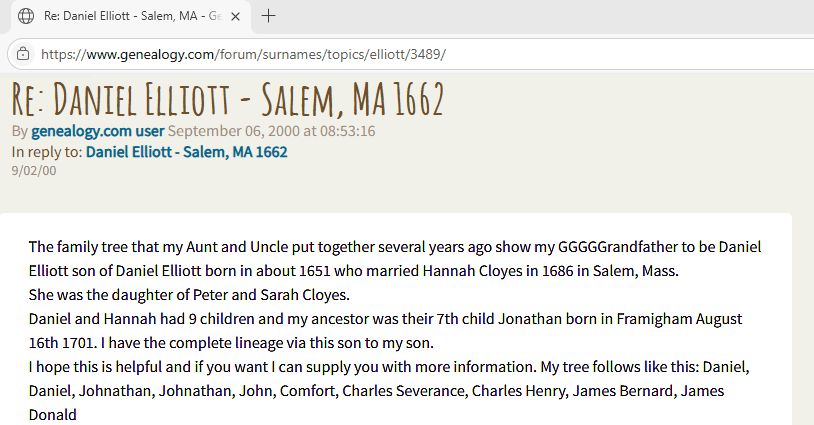Click the 9/02/00 date under the reply link

(x=34, y=171)
